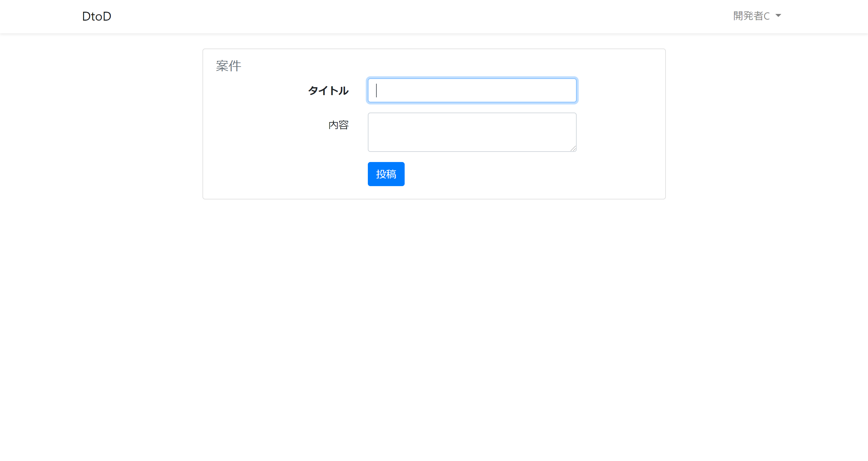Click the blue 投稿 button to post
The width and height of the screenshot is (868, 461).
click(x=386, y=174)
